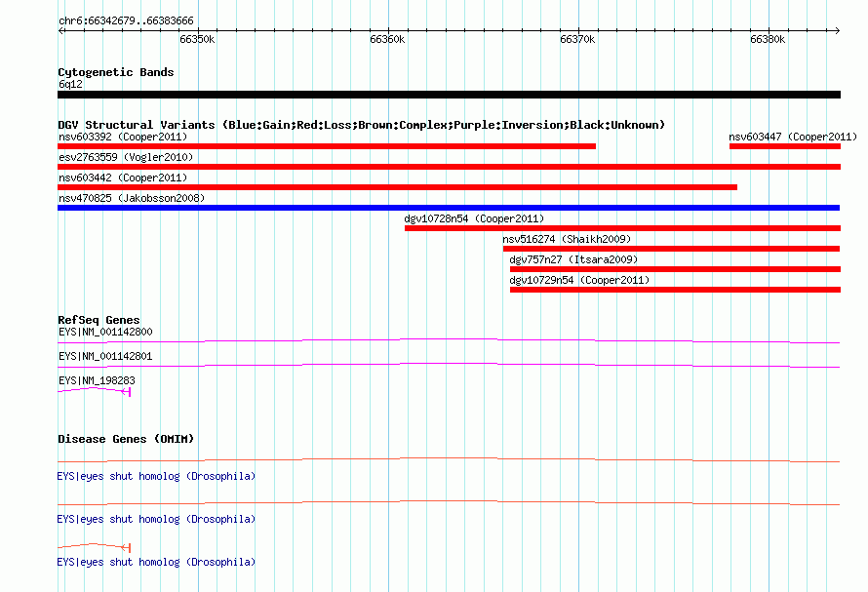Click the first orange OMIM gene line
Image resolution: width=868 pixels, height=592 pixels.
tap(449, 459)
